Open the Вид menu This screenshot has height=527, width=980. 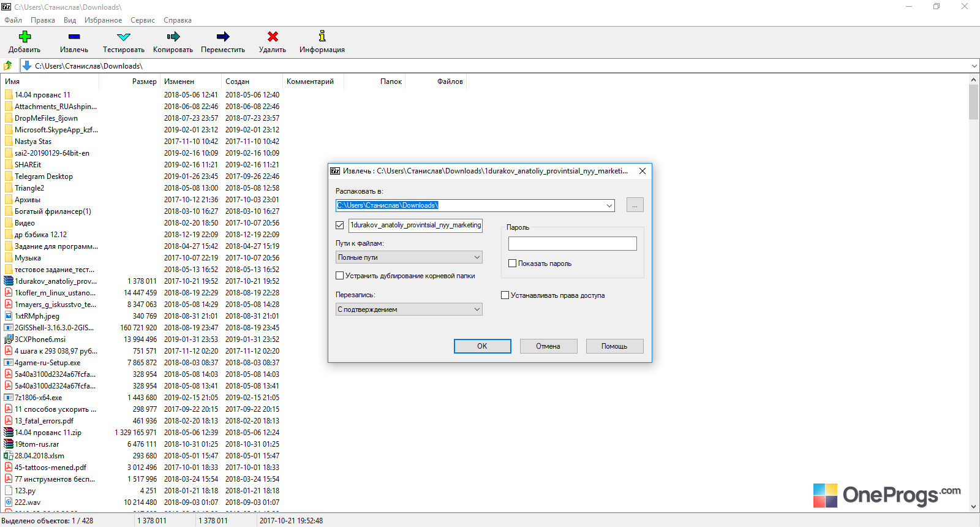click(x=70, y=20)
